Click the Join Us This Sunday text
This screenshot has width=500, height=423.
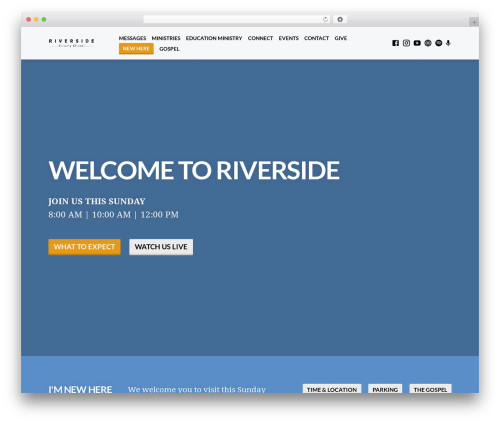pyautogui.click(x=97, y=201)
